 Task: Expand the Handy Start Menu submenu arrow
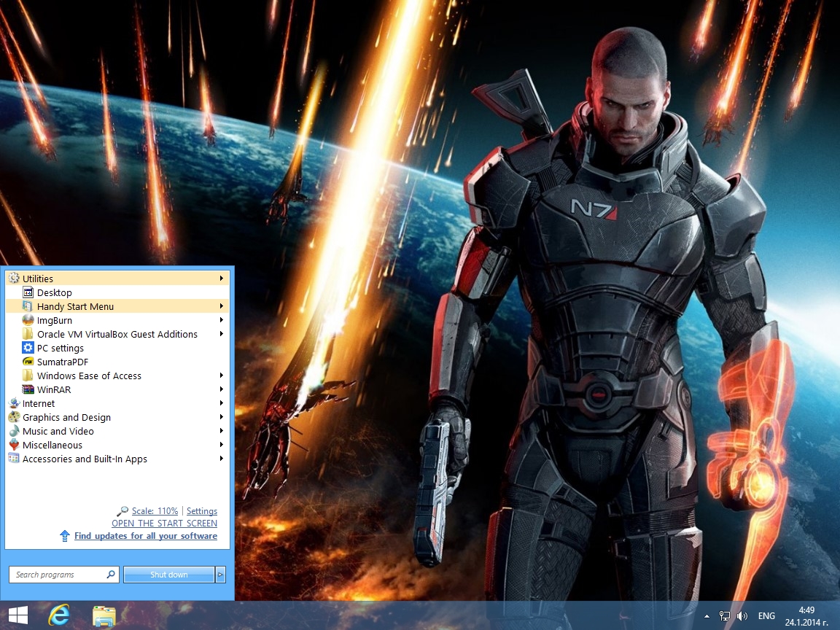(x=221, y=306)
